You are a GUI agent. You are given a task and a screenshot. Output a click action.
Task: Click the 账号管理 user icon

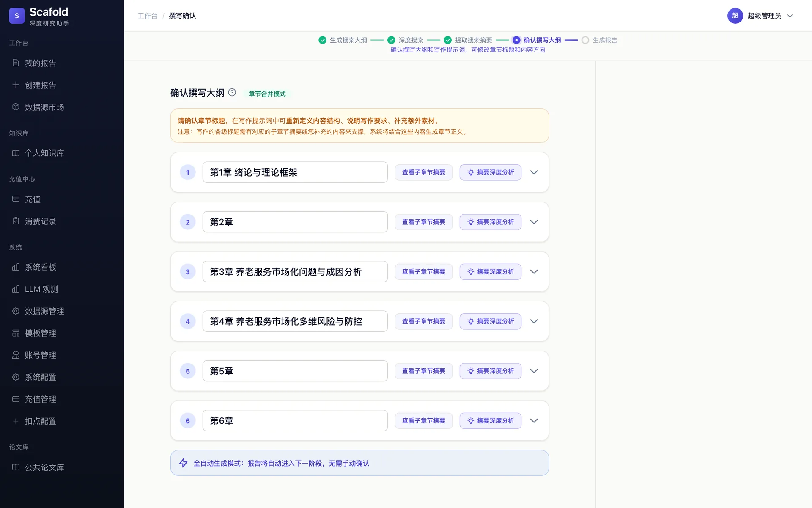(x=16, y=355)
